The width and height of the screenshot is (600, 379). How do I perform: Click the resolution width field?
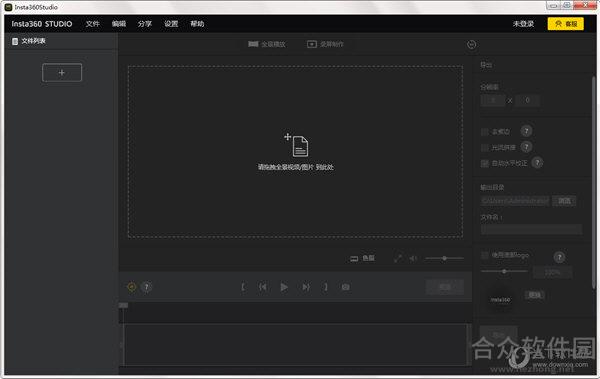point(493,100)
